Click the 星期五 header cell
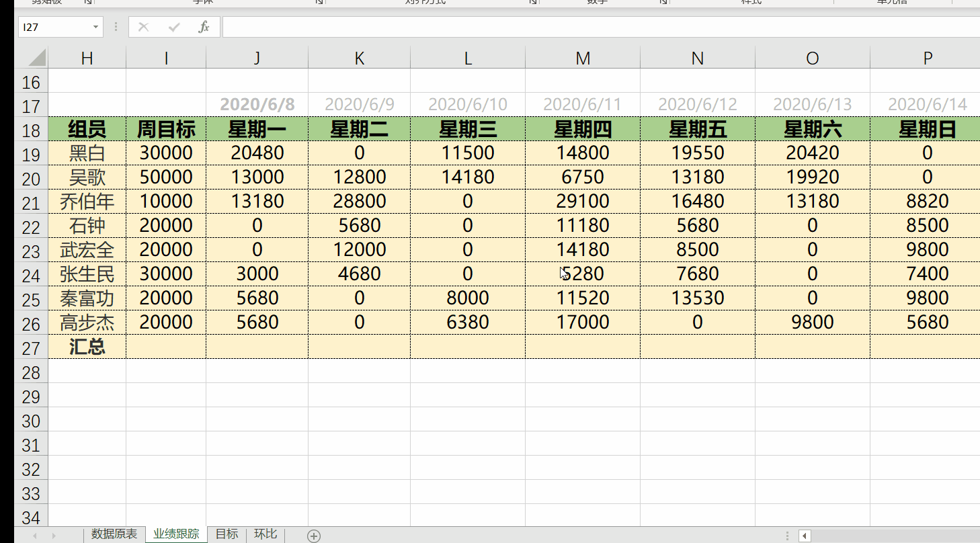The height and width of the screenshot is (543, 980). [x=698, y=129]
